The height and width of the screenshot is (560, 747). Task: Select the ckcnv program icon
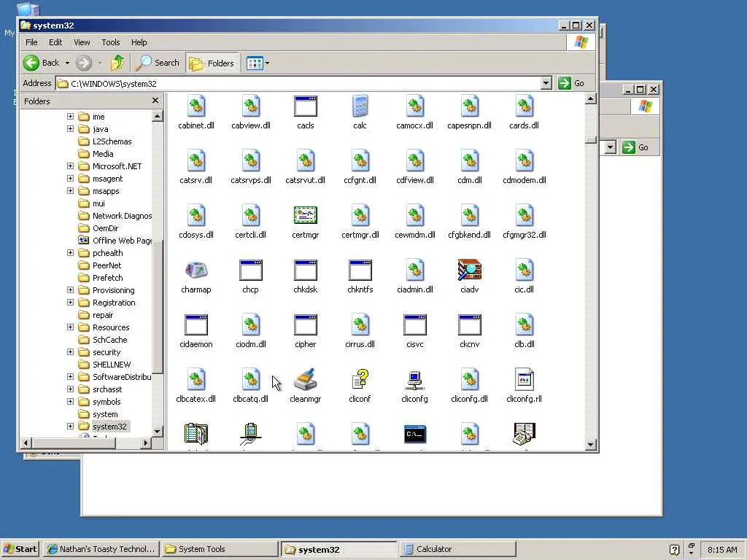coord(469,324)
